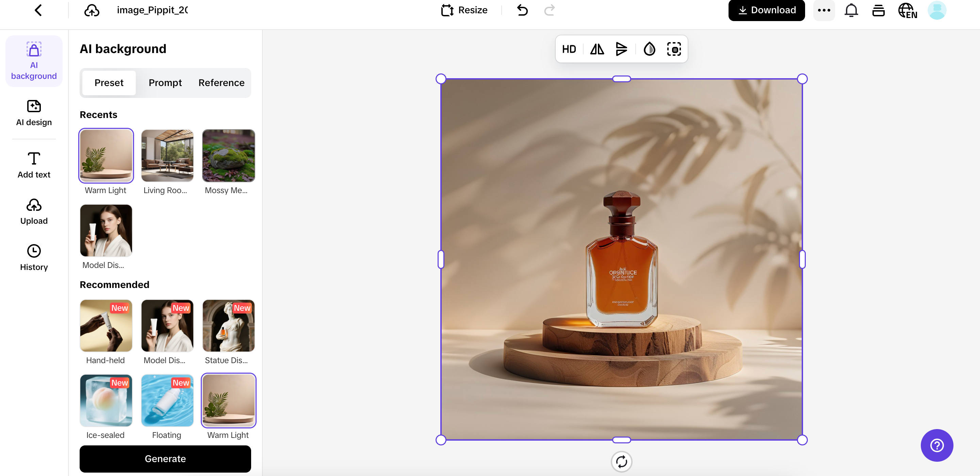Select the Floating preset thumbnail
Viewport: 980px width, 476px height.
[167, 400]
